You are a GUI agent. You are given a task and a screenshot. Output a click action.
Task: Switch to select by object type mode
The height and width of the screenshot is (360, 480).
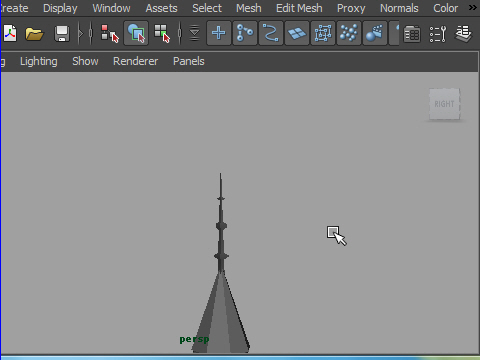click(136, 33)
